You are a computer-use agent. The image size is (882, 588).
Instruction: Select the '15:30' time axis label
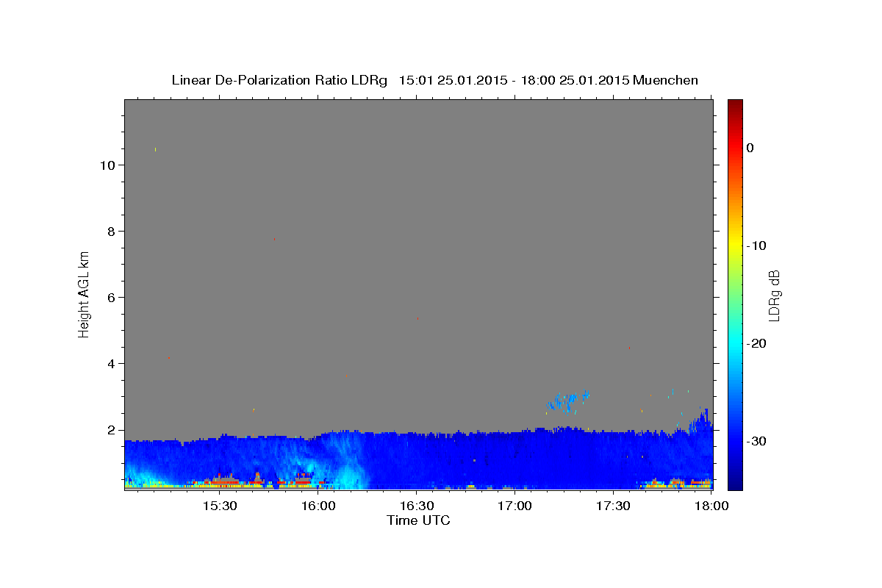[219, 506]
